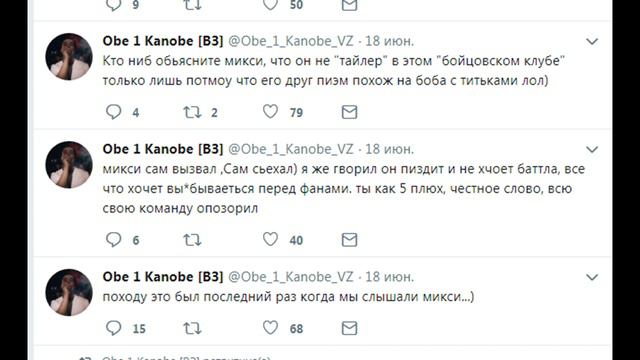The height and width of the screenshot is (360, 640).
Task: Send the "последний раз" tweet via direct message
Action: tap(349, 328)
